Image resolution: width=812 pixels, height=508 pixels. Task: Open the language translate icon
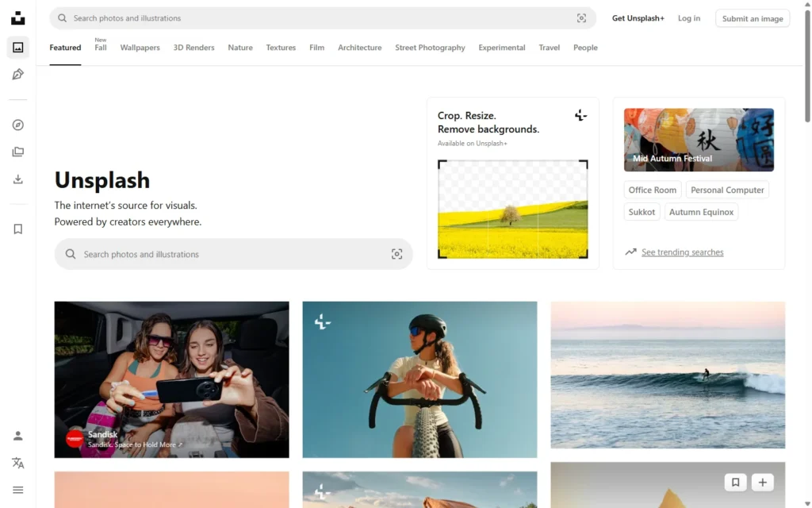[x=17, y=463]
